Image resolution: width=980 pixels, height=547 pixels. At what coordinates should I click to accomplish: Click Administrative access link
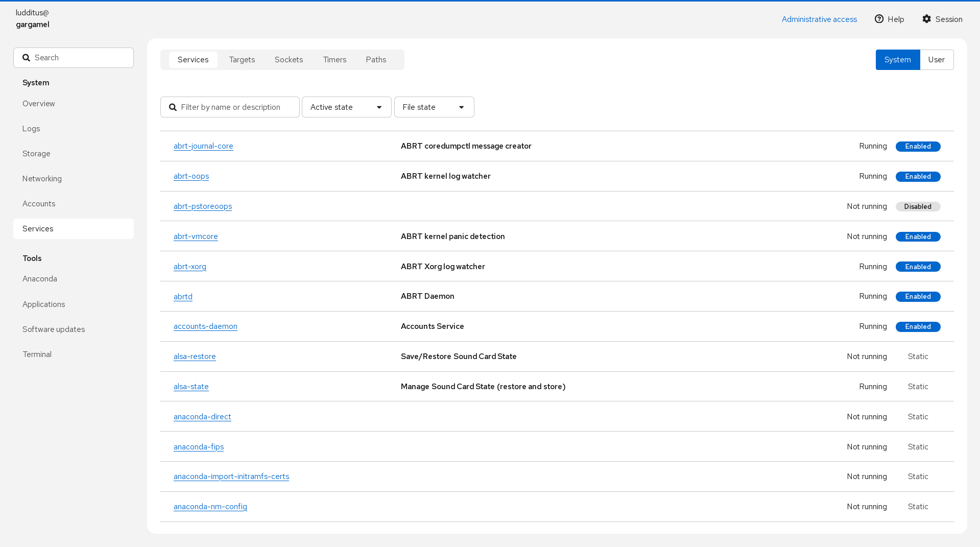tap(819, 19)
